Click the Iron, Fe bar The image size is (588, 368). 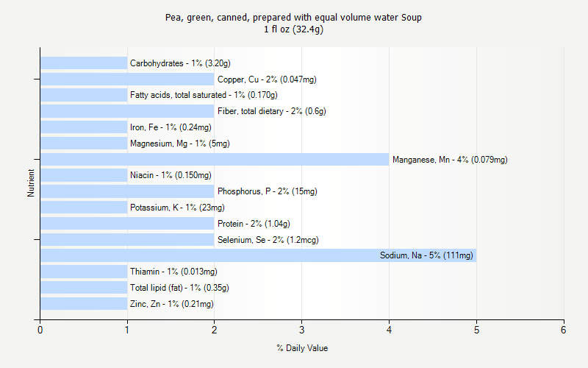[x=84, y=127]
